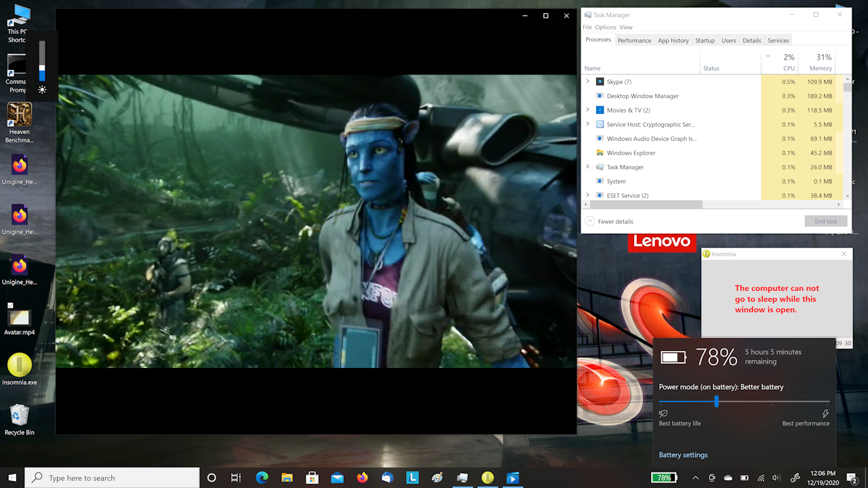Select the Command Prompt desktop shortcut
The width and height of the screenshot is (868, 488).
16,73
